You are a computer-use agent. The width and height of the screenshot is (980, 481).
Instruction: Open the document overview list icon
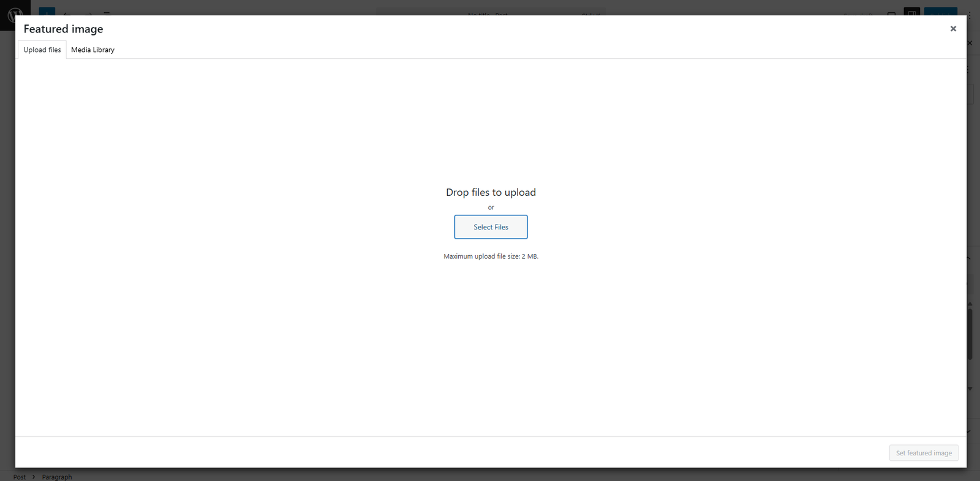tap(107, 13)
